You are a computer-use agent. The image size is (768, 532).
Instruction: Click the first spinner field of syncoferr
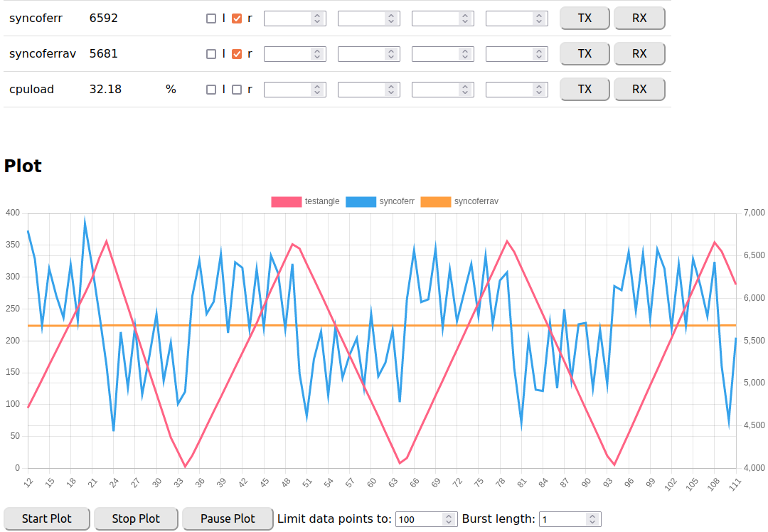click(x=288, y=18)
